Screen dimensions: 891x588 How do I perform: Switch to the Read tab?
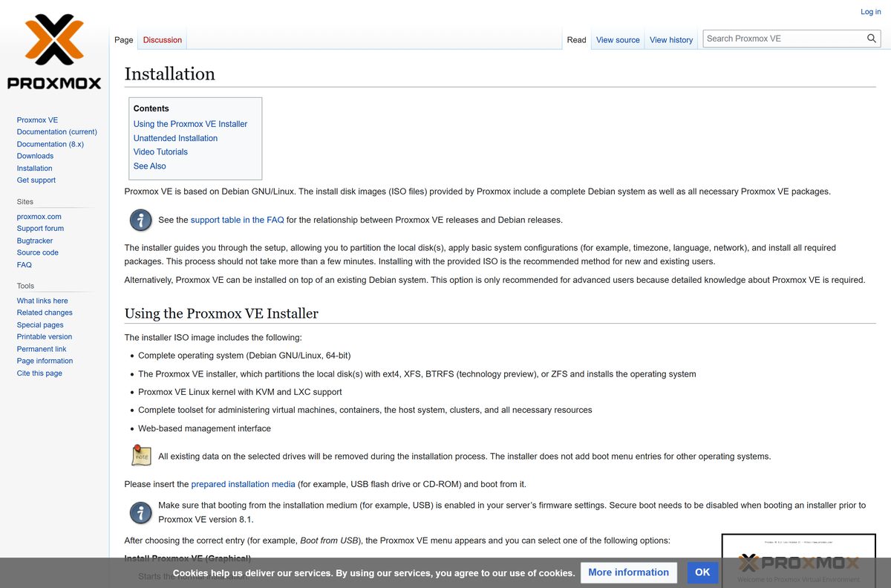click(x=577, y=40)
